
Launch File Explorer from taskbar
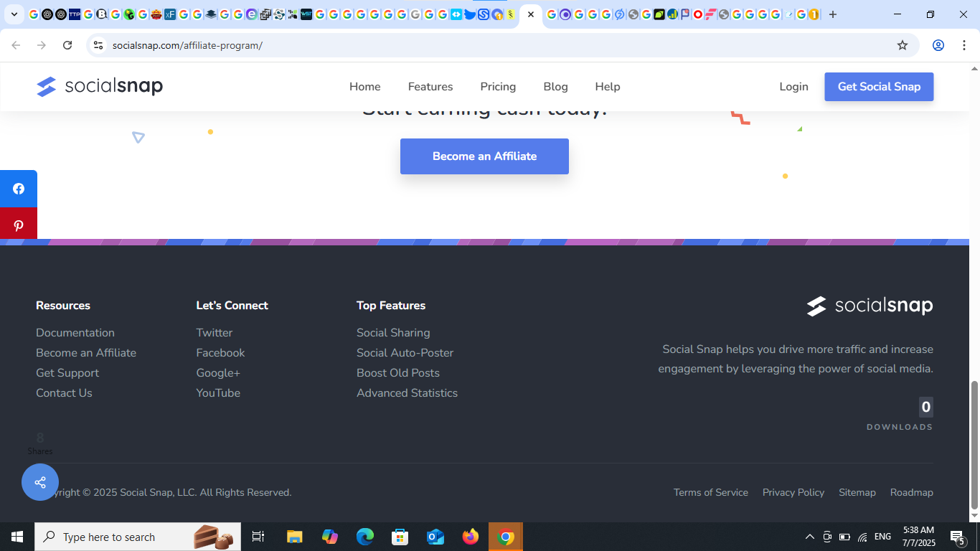click(295, 537)
